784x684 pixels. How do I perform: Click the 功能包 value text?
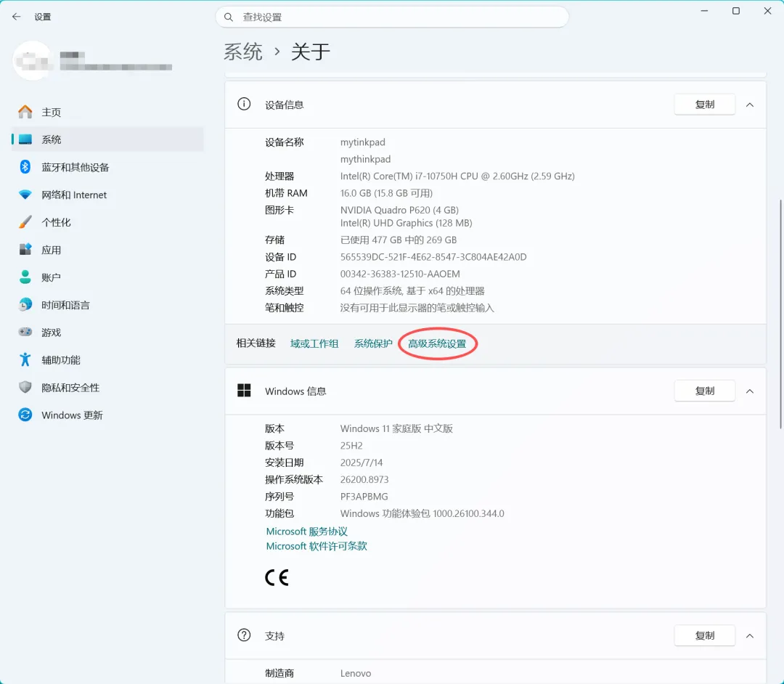[x=422, y=513]
